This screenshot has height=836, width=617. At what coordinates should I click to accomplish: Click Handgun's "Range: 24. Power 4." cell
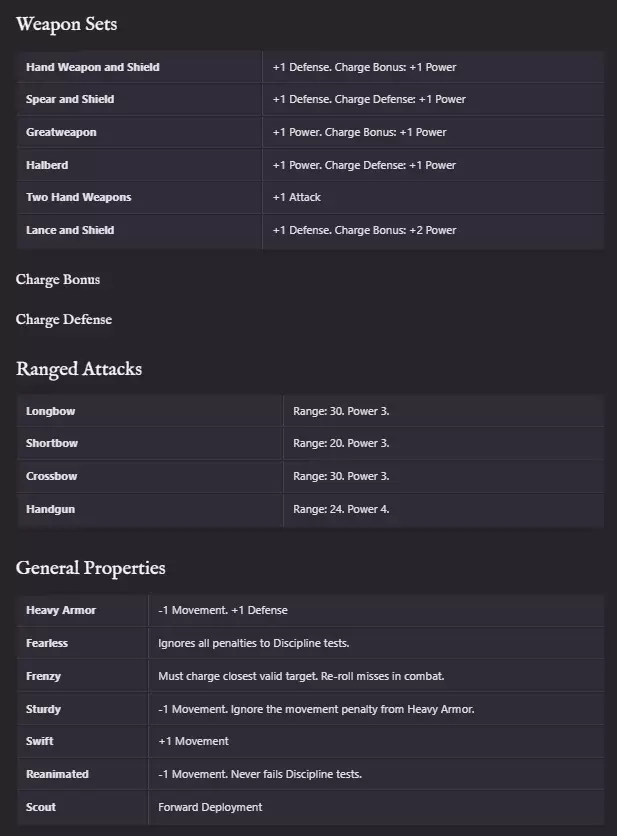341,509
